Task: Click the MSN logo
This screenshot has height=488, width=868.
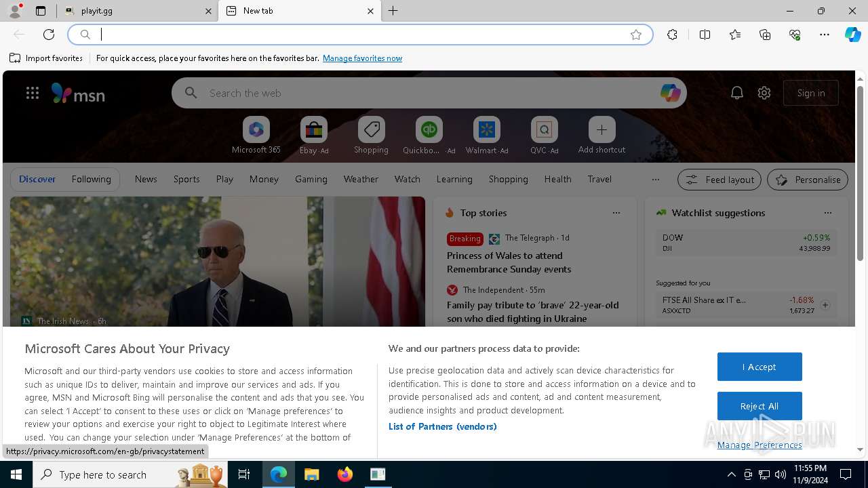Action: pos(78,94)
